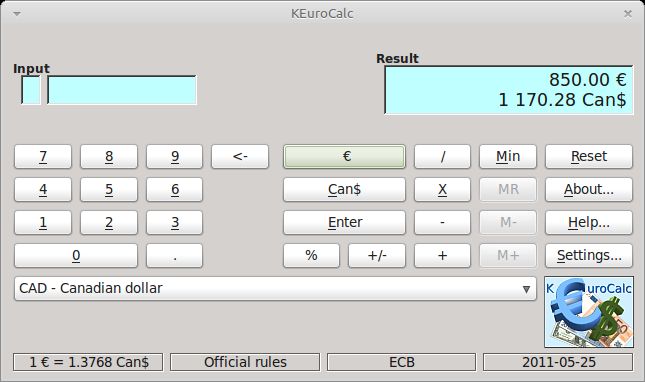Click the Reset button

click(x=589, y=156)
